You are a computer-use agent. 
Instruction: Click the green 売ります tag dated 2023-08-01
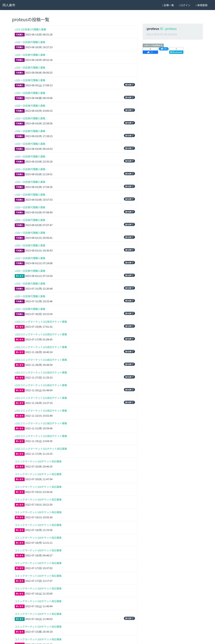point(20,276)
